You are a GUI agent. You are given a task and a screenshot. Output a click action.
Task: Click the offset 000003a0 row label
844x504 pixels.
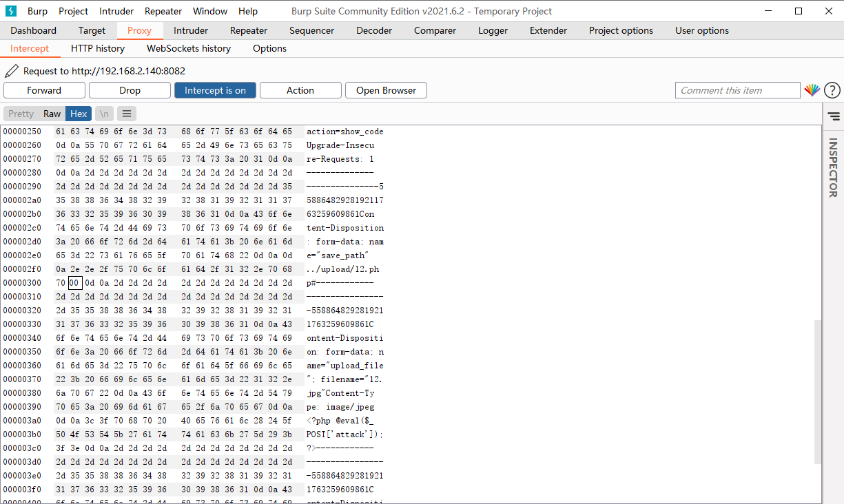(x=22, y=420)
